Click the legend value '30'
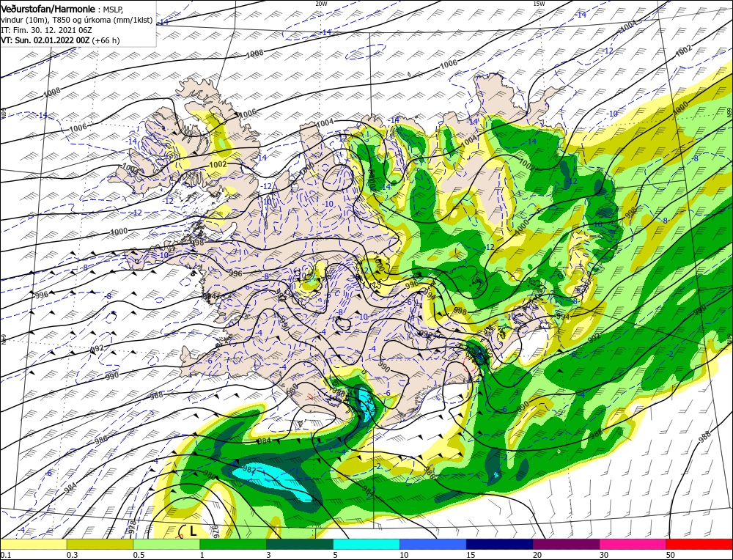The image size is (733, 560). (x=604, y=554)
